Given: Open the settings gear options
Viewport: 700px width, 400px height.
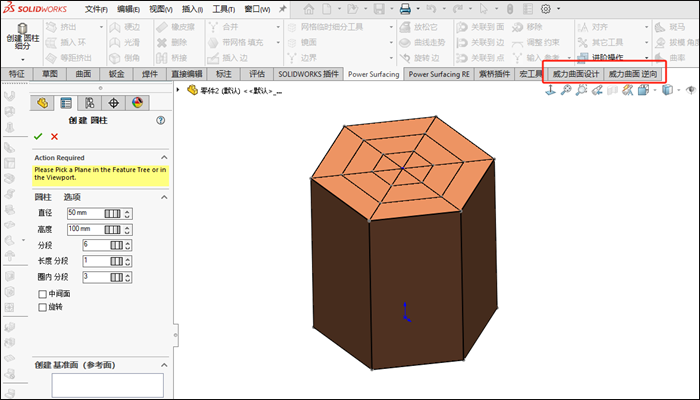Looking at the screenshot, I should 546,8.
